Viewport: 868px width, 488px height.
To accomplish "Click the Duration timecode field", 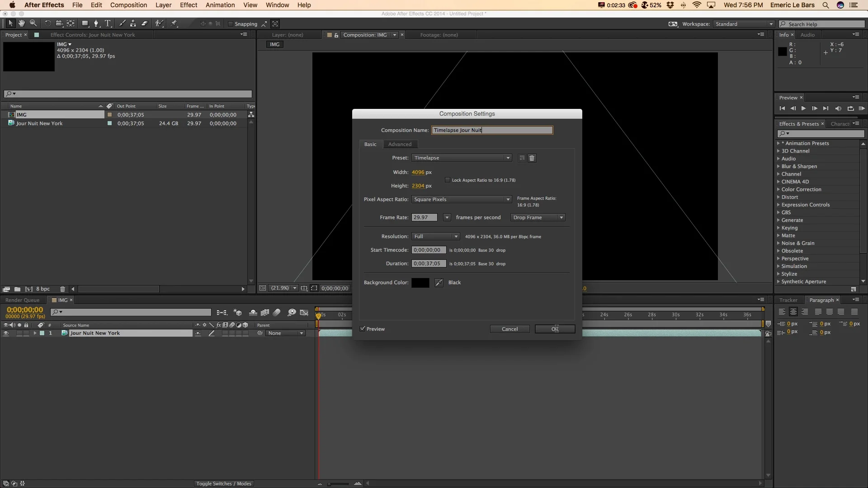I will tap(429, 264).
